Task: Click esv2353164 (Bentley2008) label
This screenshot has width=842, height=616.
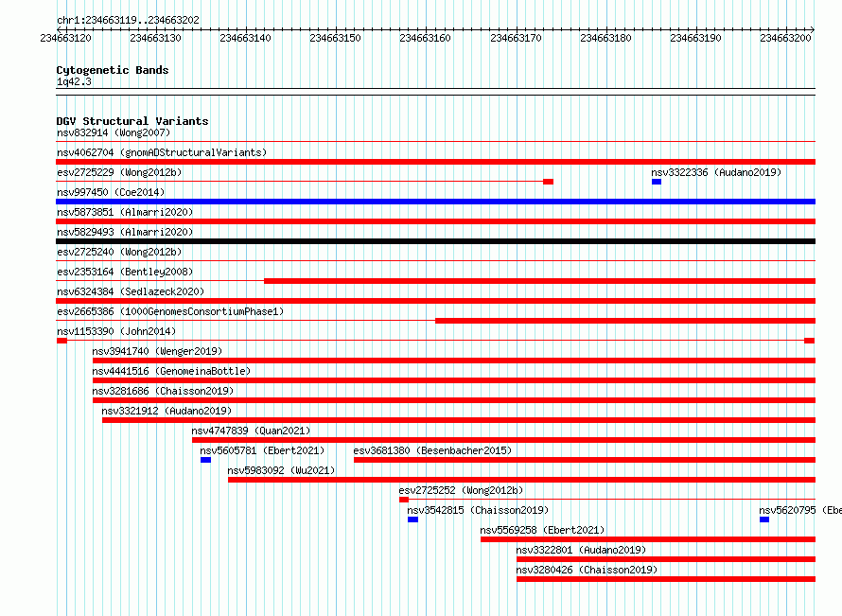Action: (125, 272)
